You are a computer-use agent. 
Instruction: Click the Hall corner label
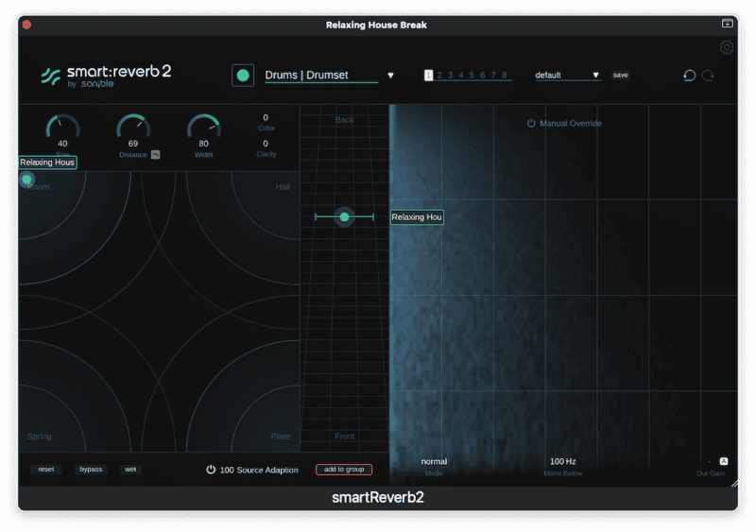point(283,187)
